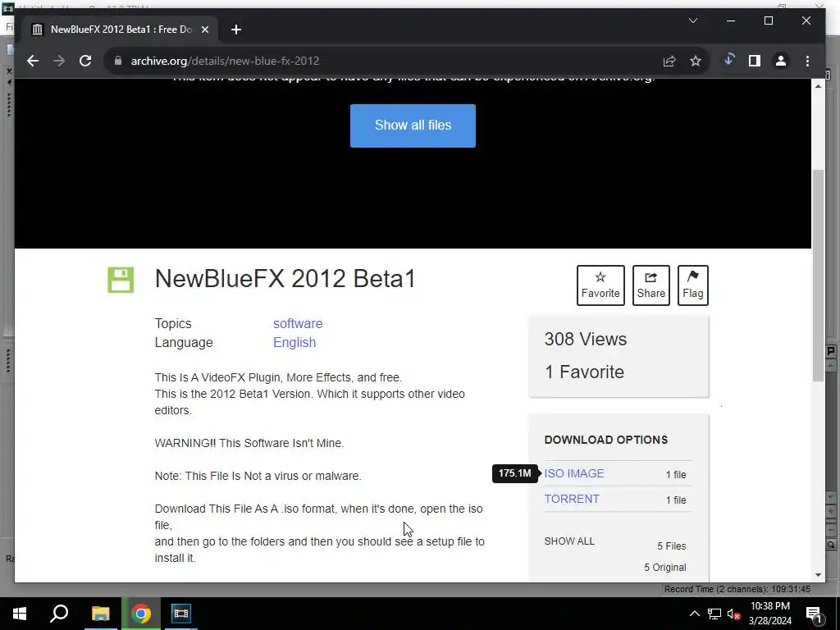Click the Favorite star button
Screen dimensions: 840x630
600,285
